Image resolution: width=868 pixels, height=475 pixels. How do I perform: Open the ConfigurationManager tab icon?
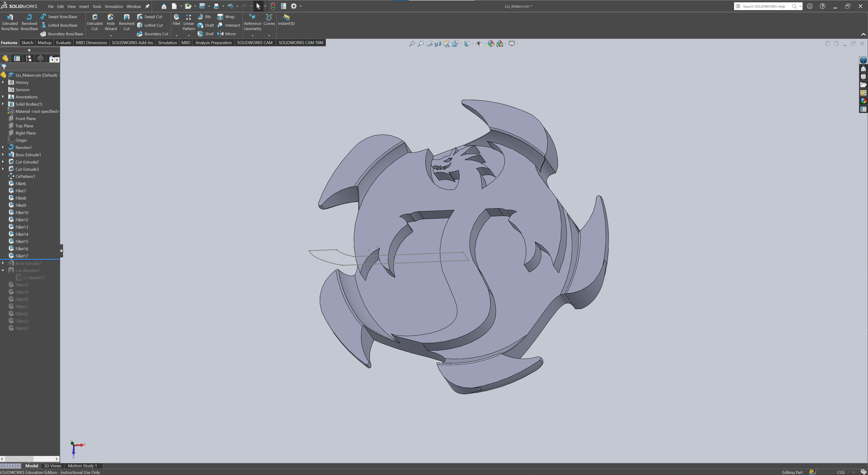pyautogui.click(x=29, y=59)
